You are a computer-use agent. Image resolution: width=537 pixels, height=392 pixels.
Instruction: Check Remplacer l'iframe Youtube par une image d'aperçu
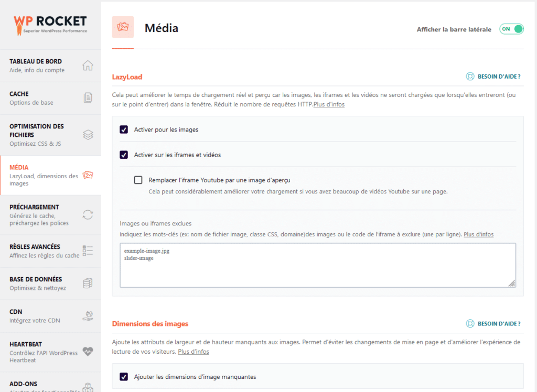(x=138, y=180)
